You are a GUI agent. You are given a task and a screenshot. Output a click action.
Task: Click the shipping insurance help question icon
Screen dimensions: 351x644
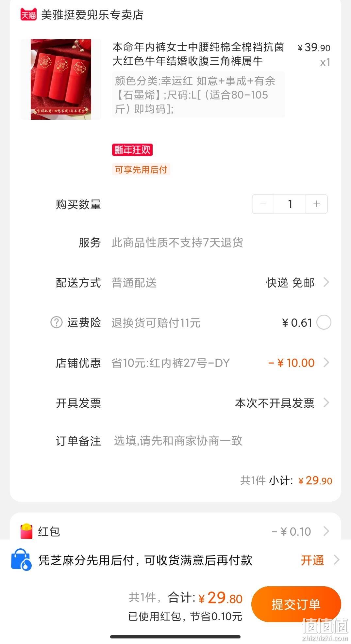tap(56, 322)
